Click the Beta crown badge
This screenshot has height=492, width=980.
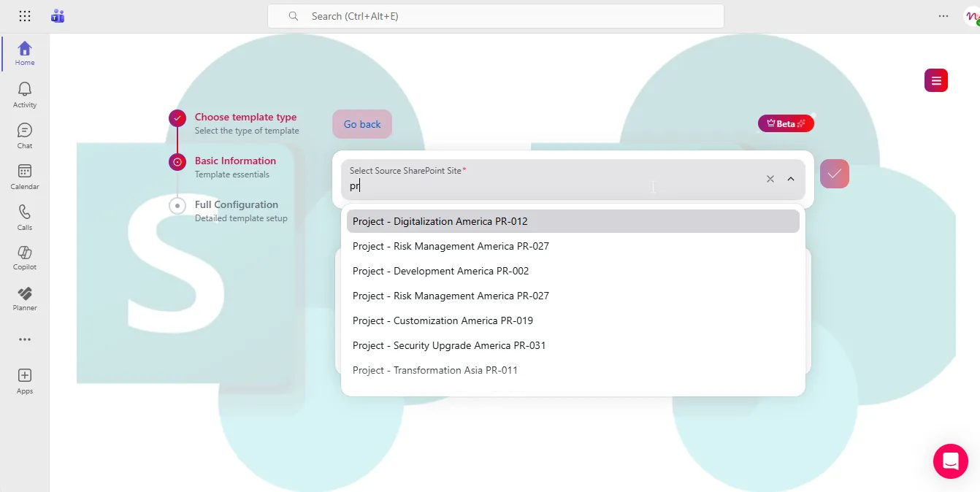coord(786,123)
